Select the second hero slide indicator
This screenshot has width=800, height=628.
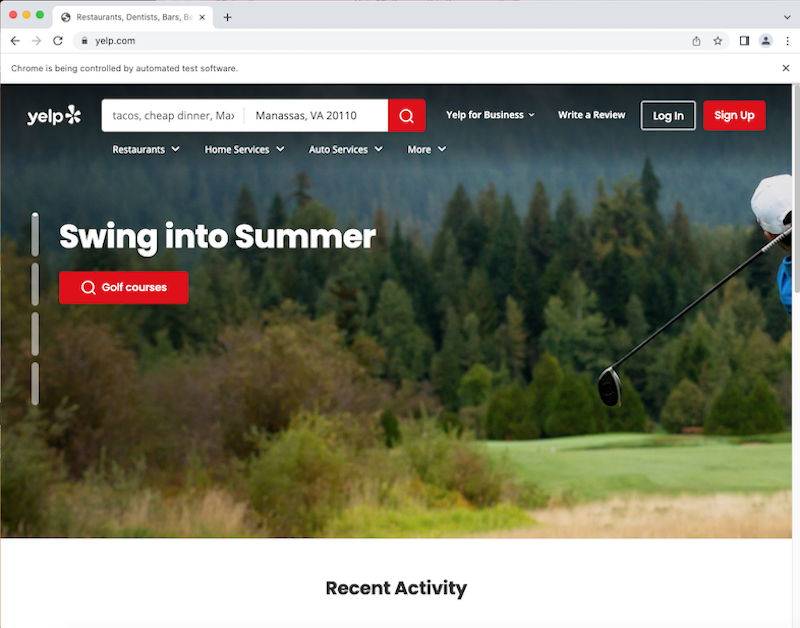point(35,284)
